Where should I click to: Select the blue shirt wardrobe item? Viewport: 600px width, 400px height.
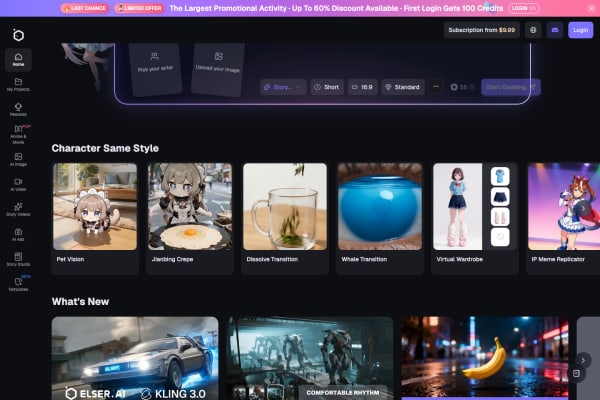coord(500,176)
